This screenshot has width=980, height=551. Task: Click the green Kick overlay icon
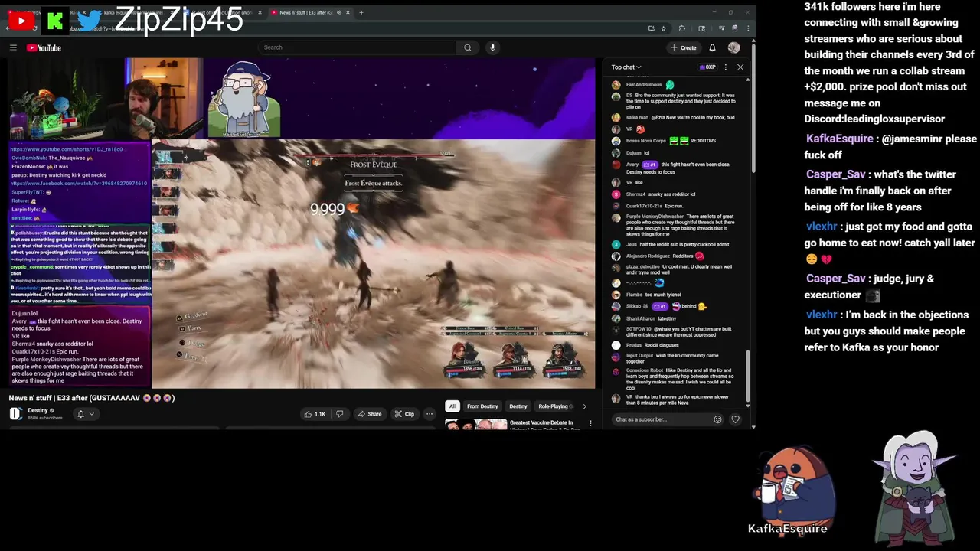pyautogui.click(x=54, y=21)
